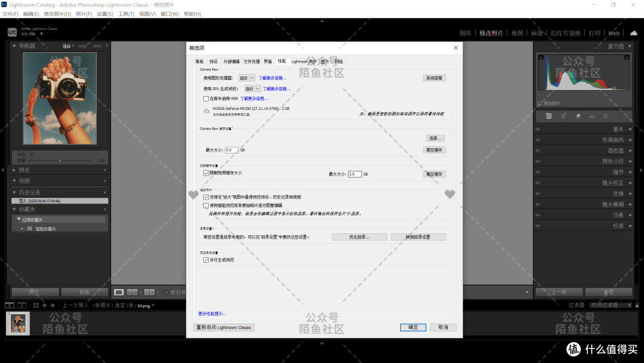The image size is (644, 363).
Task: Select the Masking circle tool icon
Action: (x=605, y=116)
